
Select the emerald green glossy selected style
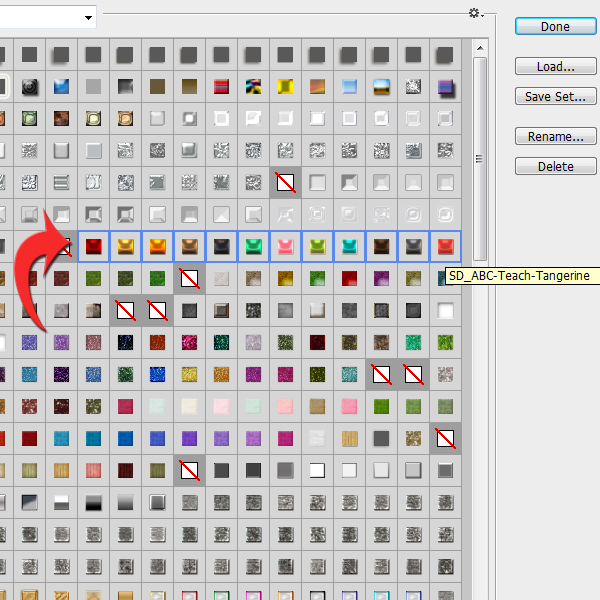point(253,246)
